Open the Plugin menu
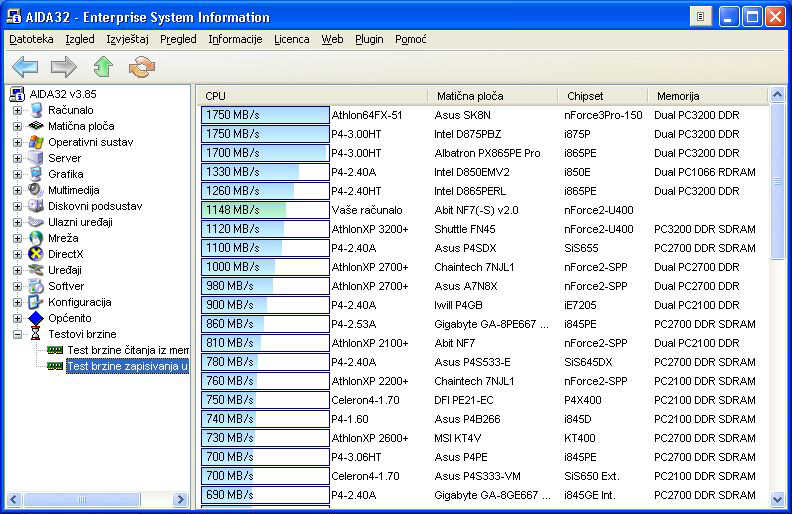The width and height of the screenshot is (792, 514). click(369, 39)
